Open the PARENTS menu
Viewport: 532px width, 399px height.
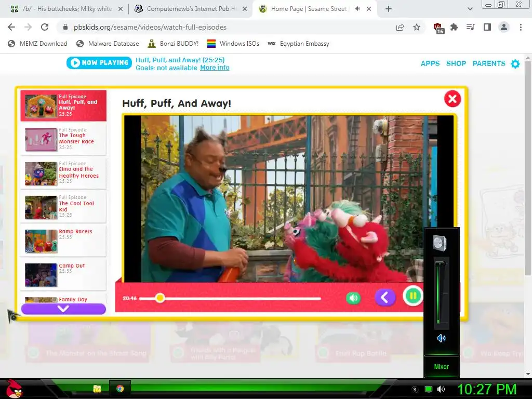coord(488,63)
